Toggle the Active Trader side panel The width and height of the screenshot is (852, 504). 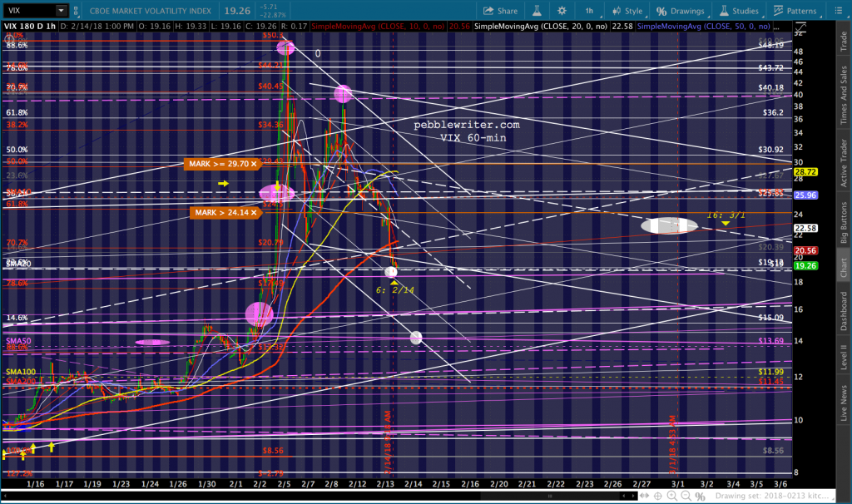pos(843,165)
